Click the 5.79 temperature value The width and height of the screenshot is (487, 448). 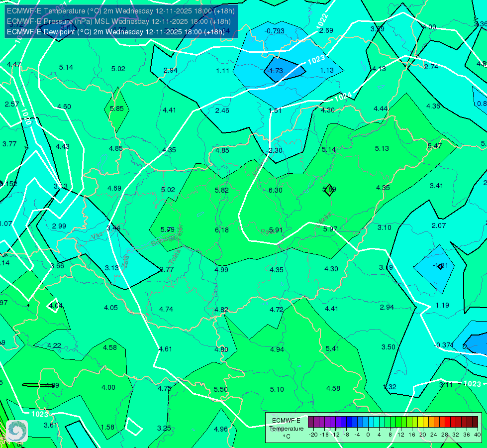click(x=168, y=230)
